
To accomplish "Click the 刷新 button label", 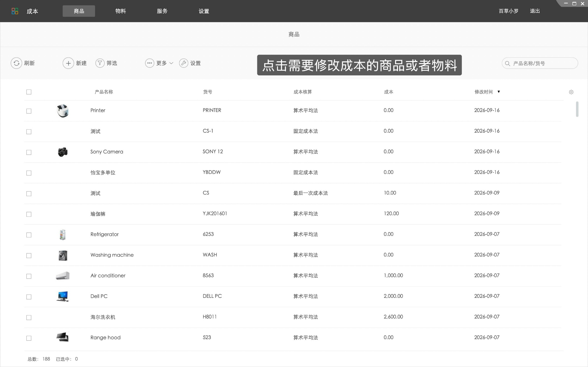I will tap(29, 63).
